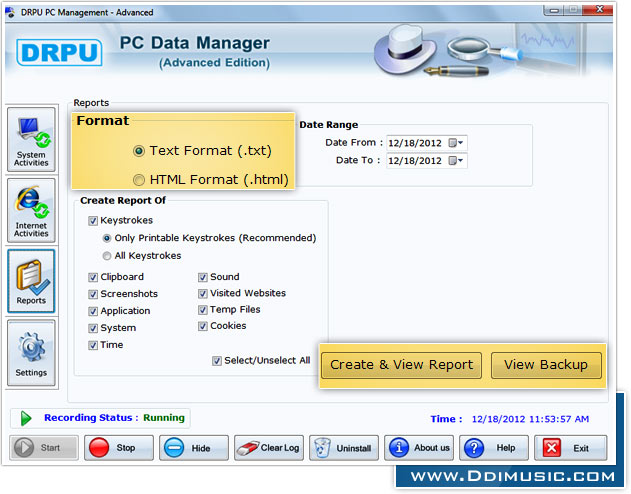Toggle the Sound checkbox
631x494 pixels.
203,277
